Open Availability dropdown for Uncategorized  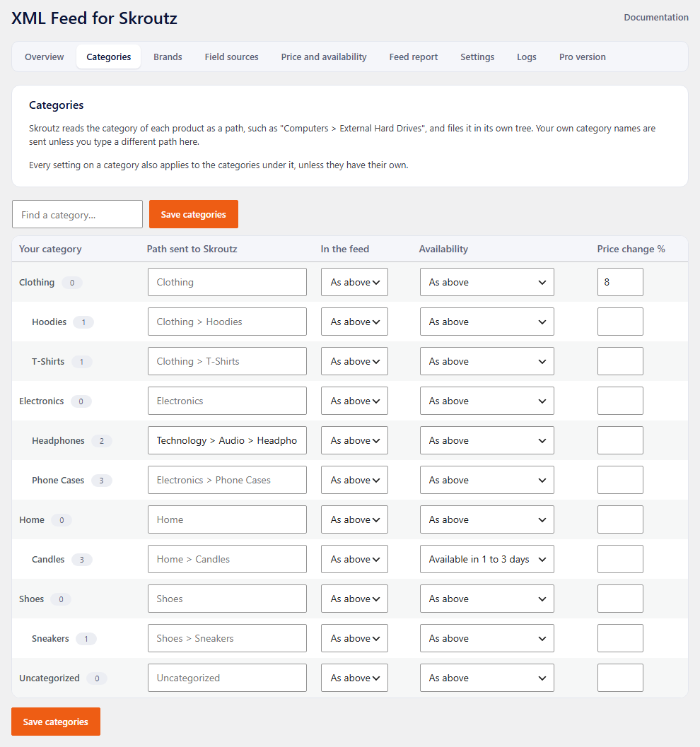[487, 678]
